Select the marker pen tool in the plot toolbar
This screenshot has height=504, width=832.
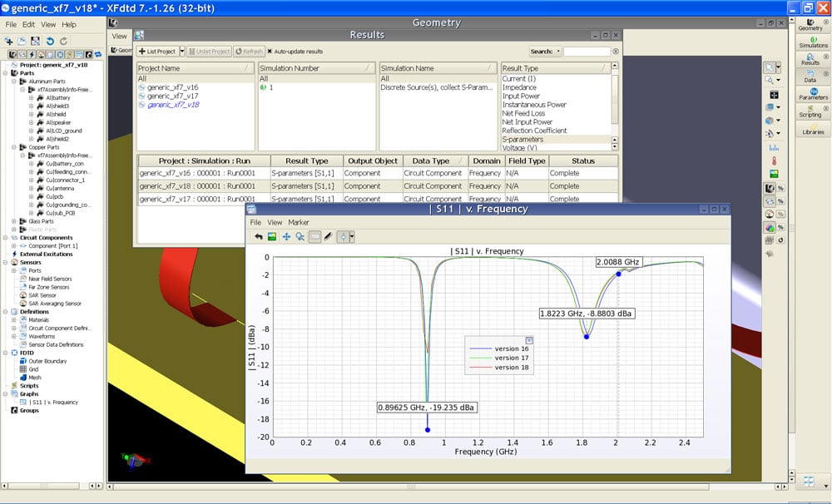[328, 237]
